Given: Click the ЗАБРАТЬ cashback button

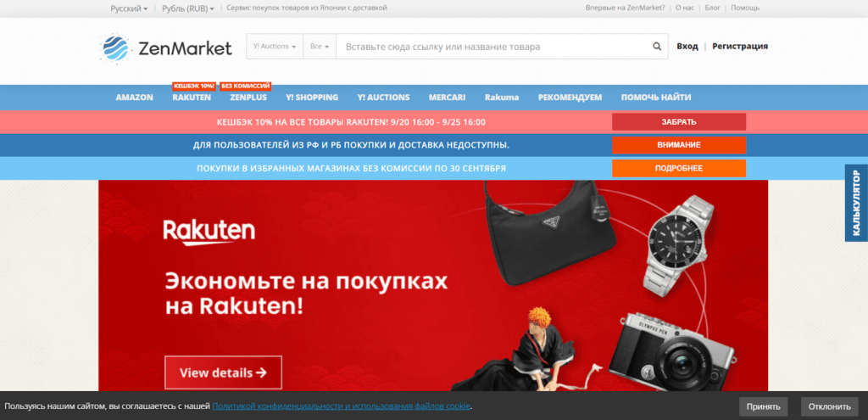Looking at the screenshot, I should tap(679, 122).
